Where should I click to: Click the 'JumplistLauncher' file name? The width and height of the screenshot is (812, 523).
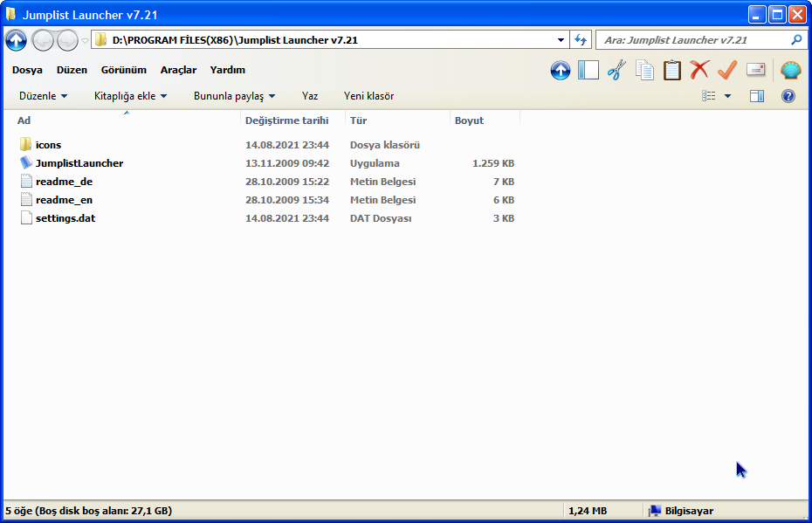(x=79, y=163)
